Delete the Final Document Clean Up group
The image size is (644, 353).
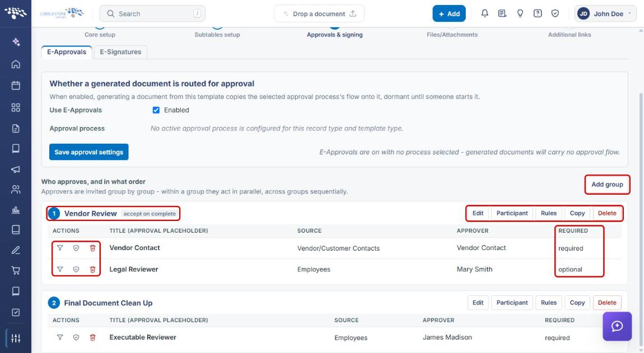607,303
